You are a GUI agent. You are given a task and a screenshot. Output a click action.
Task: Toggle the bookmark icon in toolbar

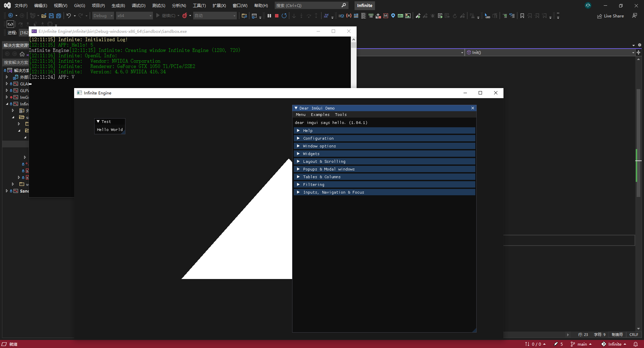tap(522, 16)
